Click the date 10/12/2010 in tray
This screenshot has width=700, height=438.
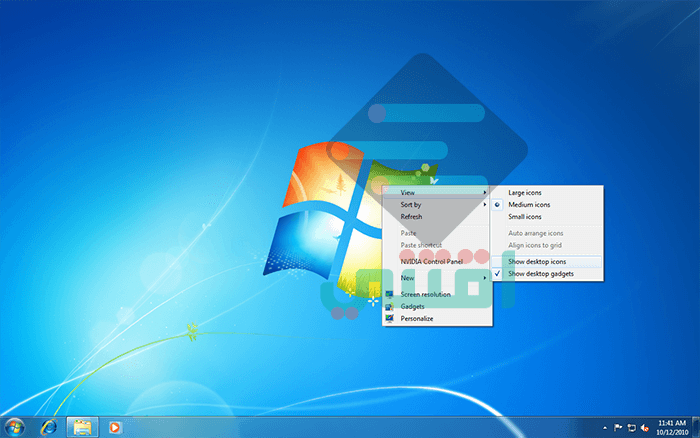click(x=672, y=432)
